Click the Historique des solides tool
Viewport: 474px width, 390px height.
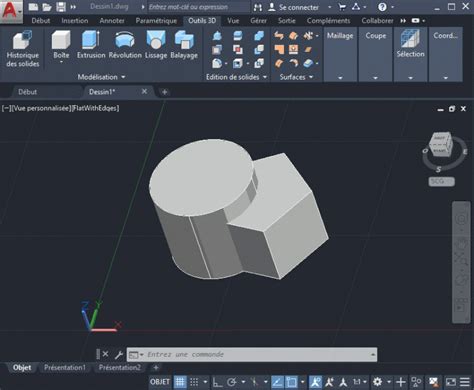[x=23, y=49]
